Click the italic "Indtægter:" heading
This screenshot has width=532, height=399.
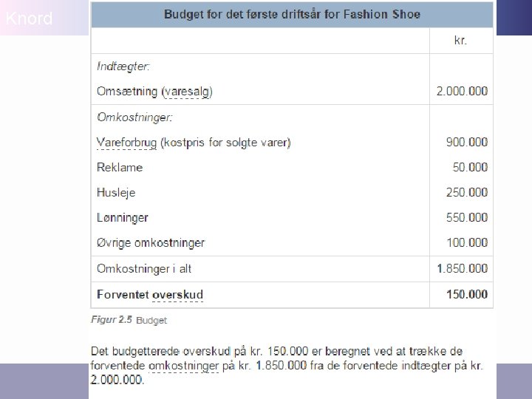[x=123, y=66]
